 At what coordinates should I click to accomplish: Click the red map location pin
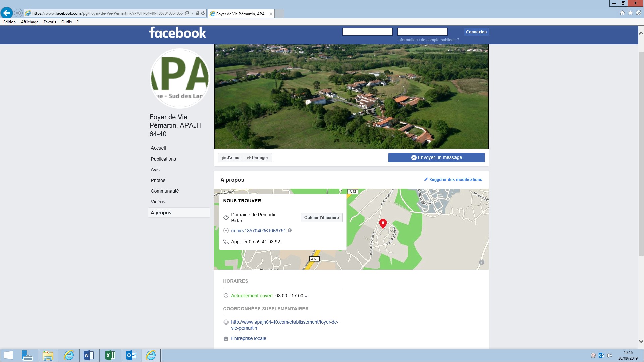coord(383,223)
